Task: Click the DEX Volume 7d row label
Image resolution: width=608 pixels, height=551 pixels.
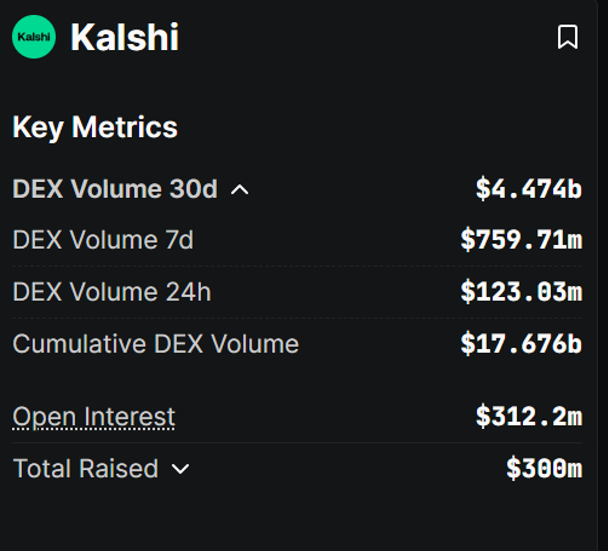Action: [x=102, y=240]
